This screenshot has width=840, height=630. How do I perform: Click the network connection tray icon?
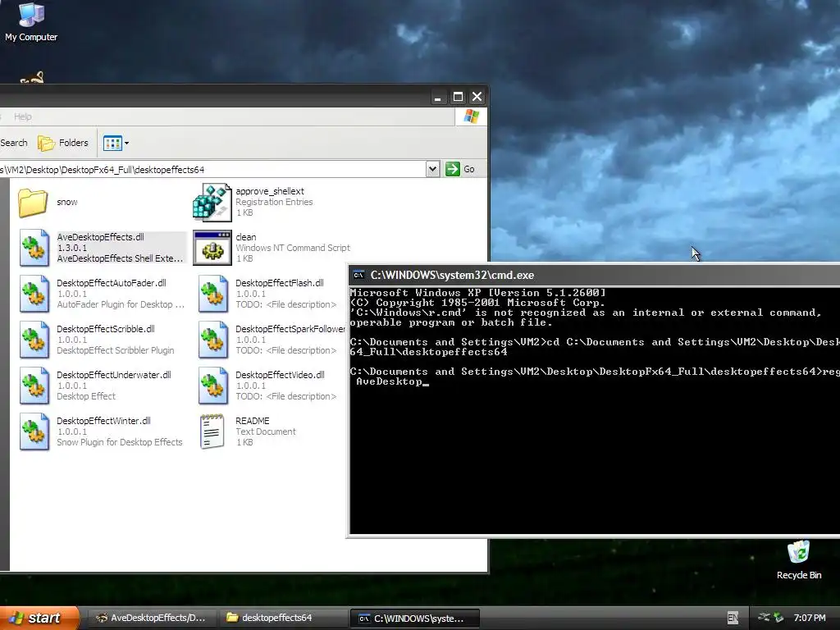pyautogui.click(x=764, y=618)
